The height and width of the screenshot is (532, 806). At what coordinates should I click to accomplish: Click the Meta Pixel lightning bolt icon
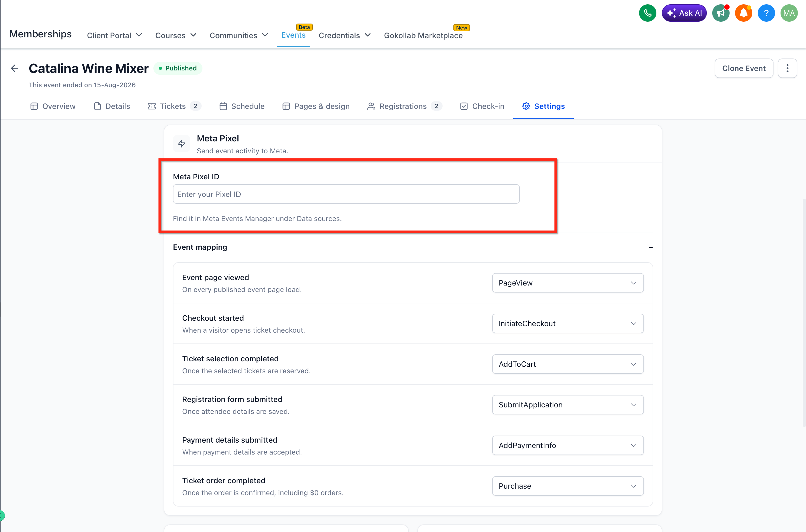point(182,144)
